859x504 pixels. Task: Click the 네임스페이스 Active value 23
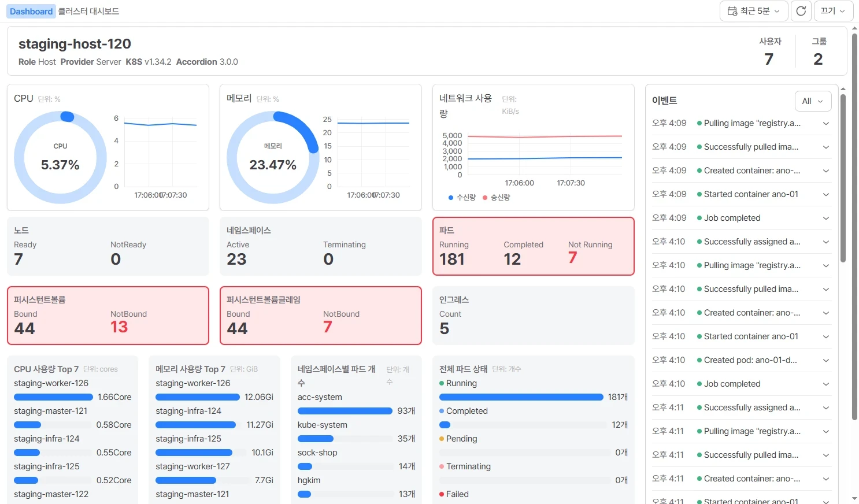point(236,260)
